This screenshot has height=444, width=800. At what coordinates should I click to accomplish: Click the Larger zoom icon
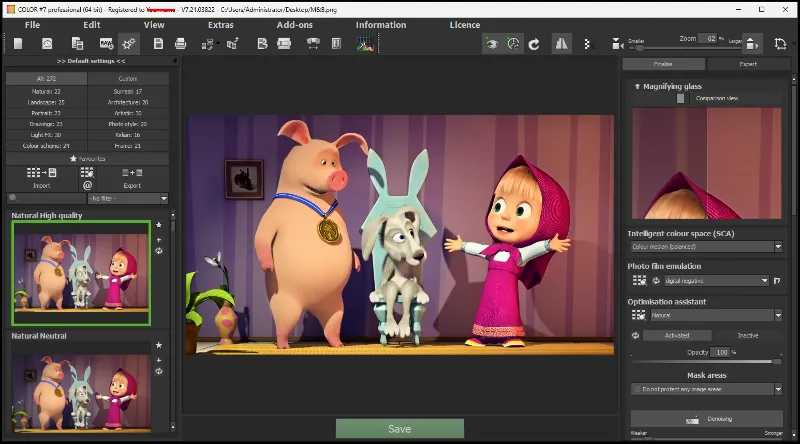pyautogui.click(x=752, y=44)
